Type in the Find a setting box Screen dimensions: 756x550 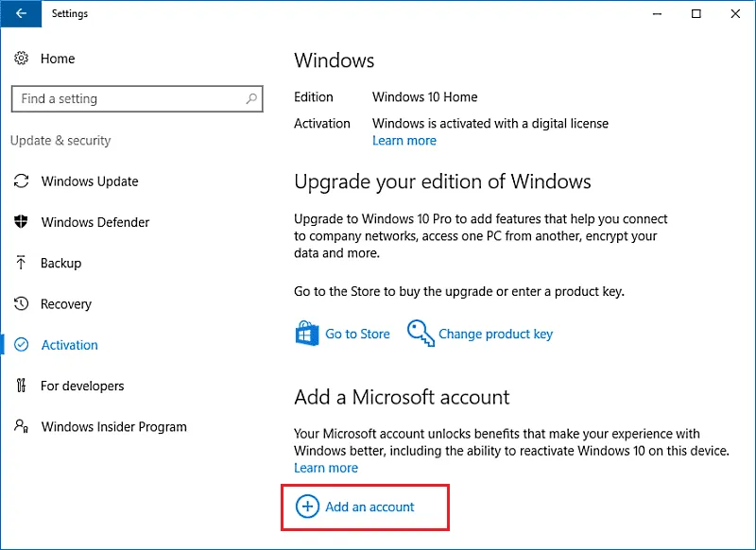(128, 98)
